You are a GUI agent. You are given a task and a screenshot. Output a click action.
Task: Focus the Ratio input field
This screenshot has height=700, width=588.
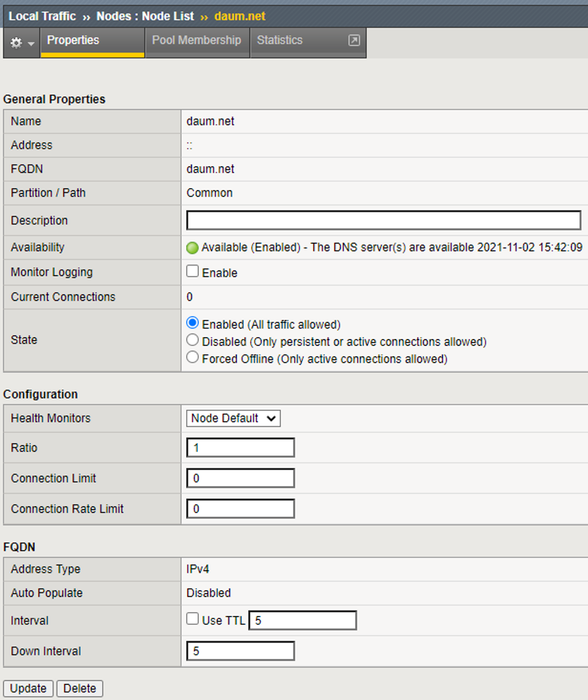(x=240, y=448)
